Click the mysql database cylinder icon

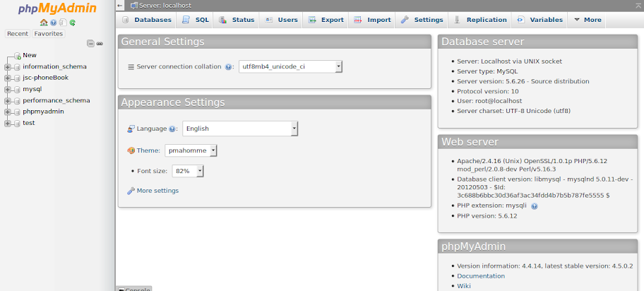17,90
